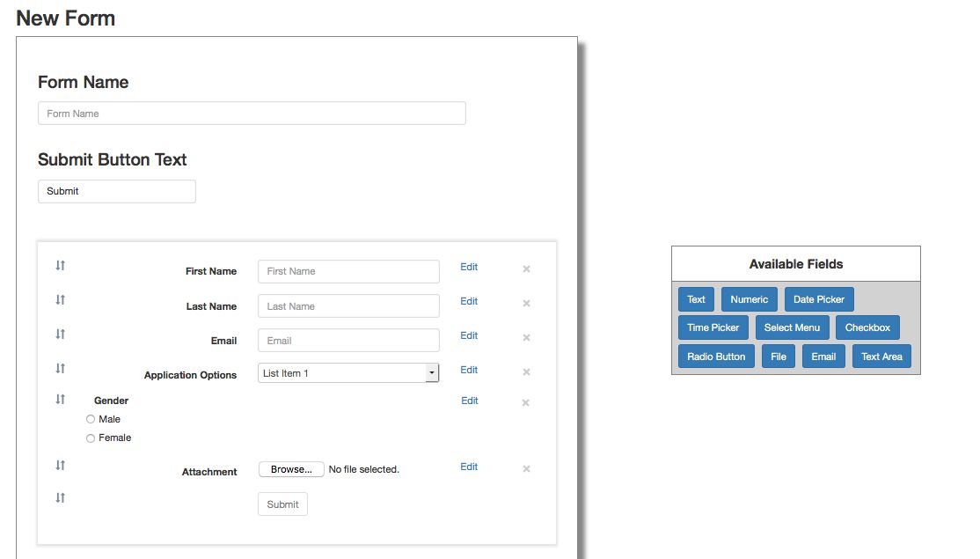Screen dimensions: 980x559
Task: Click the reorder handle for Gender row
Action: (x=60, y=399)
